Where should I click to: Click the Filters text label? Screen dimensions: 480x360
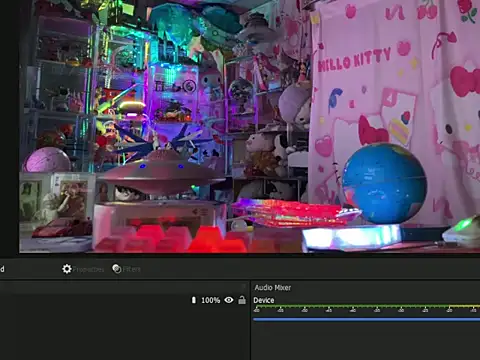(x=132, y=269)
